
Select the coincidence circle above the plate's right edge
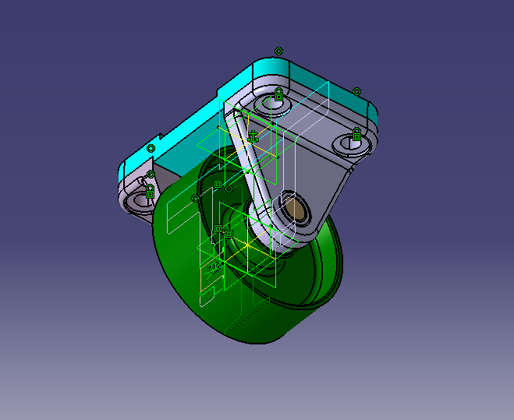[x=356, y=91]
